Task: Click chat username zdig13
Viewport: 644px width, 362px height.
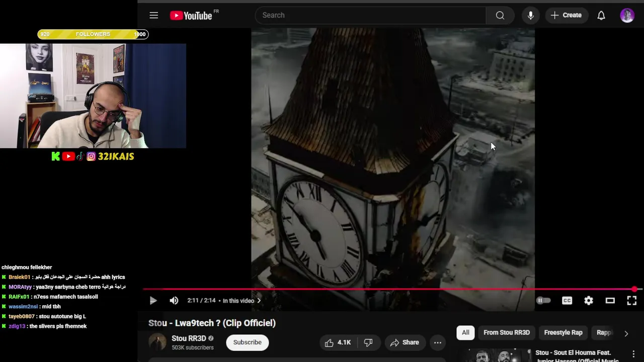Action: (17, 326)
